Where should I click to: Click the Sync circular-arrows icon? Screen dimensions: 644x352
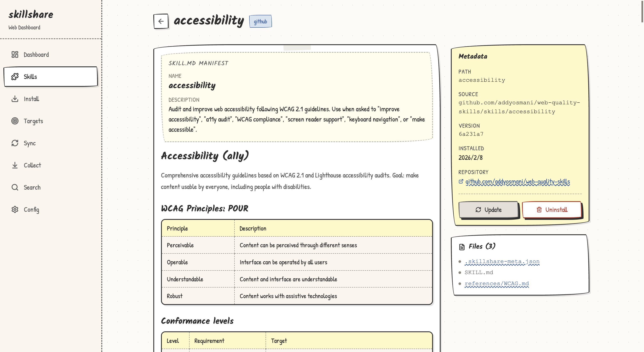pyautogui.click(x=15, y=143)
